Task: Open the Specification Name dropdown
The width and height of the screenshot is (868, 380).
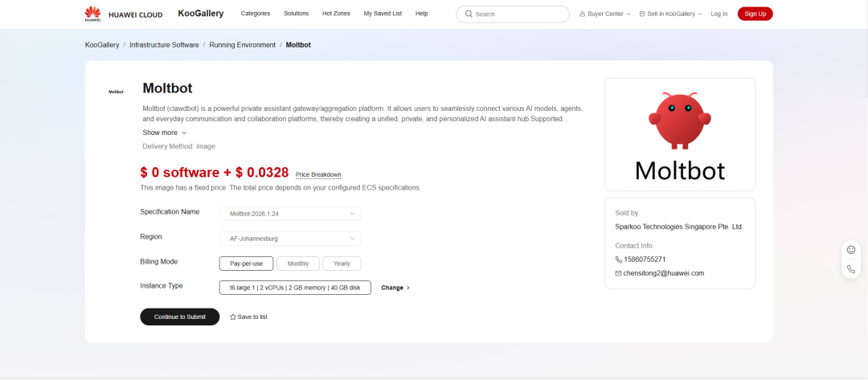Action: (x=290, y=214)
